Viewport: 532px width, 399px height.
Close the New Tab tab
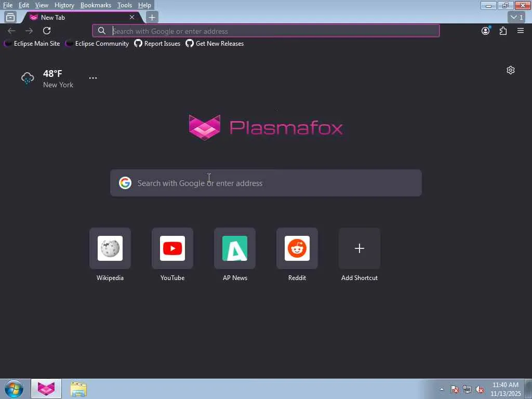click(132, 17)
